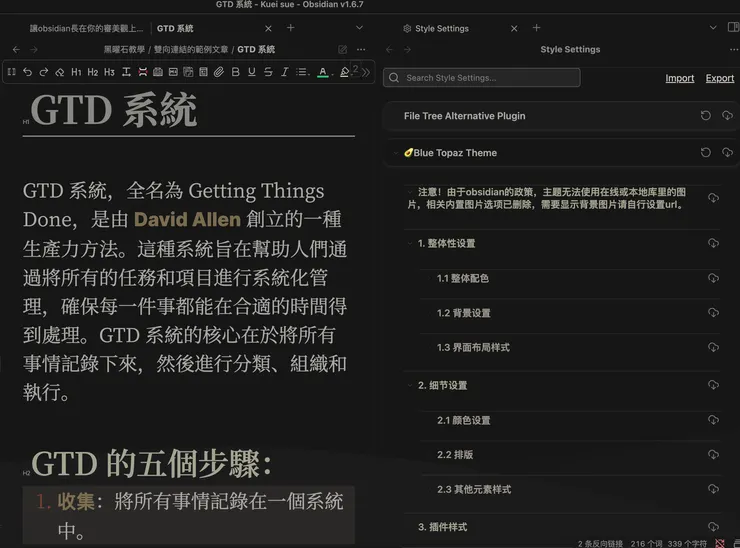The image size is (740, 548).
Task: Open a new tab in right pane
Action: [537, 28]
